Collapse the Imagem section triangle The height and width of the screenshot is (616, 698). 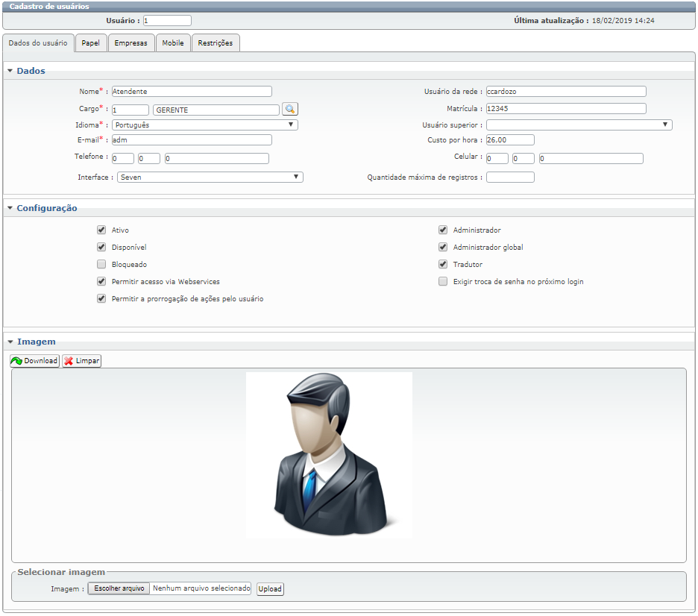click(x=10, y=342)
